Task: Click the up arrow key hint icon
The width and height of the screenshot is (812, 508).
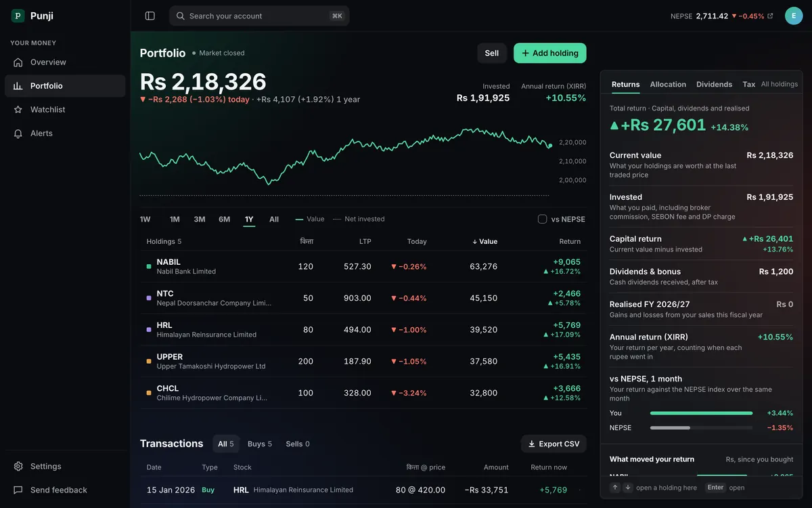Action: click(x=615, y=488)
